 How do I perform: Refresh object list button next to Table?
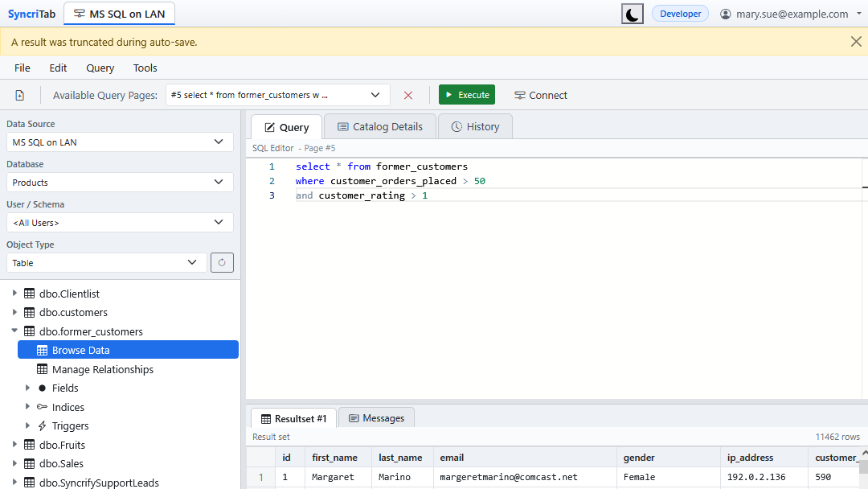(222, 262)
